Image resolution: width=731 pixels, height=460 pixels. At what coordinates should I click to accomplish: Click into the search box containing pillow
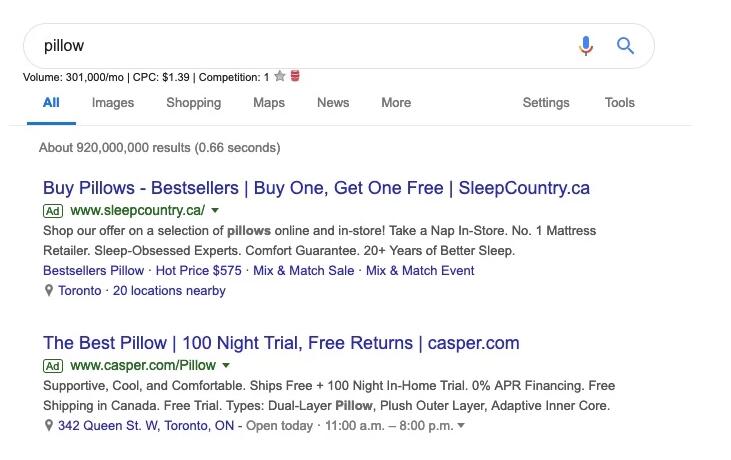(300, 46)
